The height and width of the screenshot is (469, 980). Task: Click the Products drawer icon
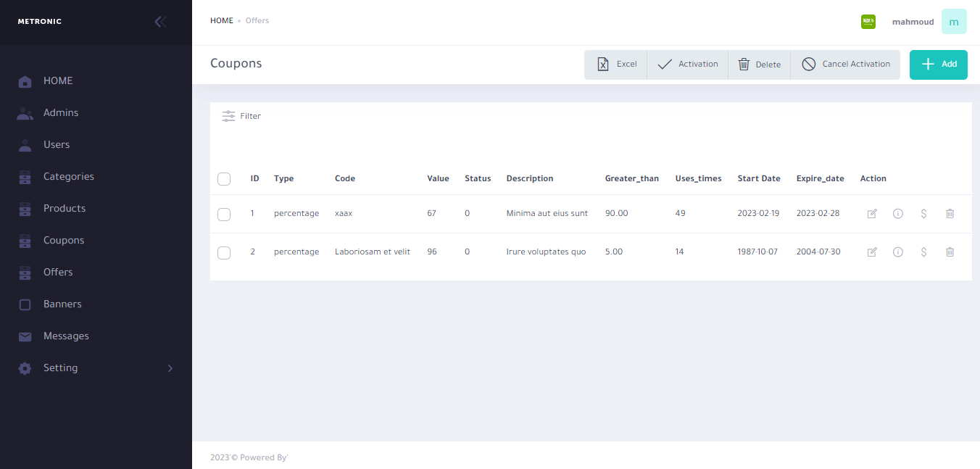pos(25,209)
